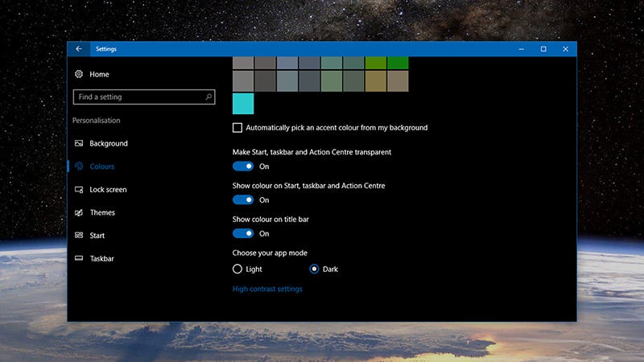Viewport: 644px width, 362px height.
Task: Select the Light app mode
Action: [x=237, y=269]
